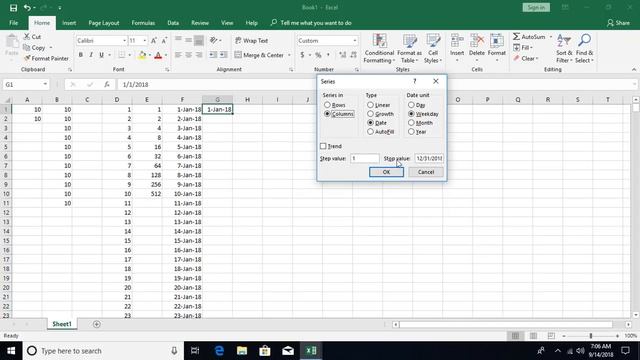Increase font size with the larger A
This screenshot has width=640, height=360.
coord(153,40)
